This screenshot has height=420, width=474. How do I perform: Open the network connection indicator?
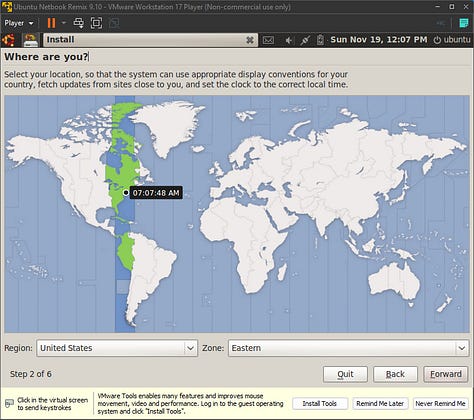pyautogui.click(x=305, y=40)
